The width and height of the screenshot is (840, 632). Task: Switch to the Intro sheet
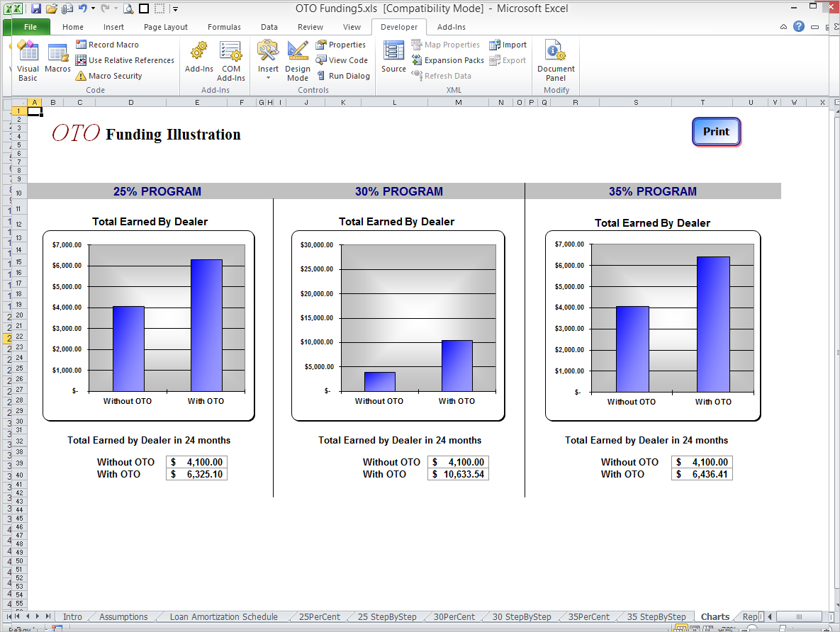coord(72,616)
